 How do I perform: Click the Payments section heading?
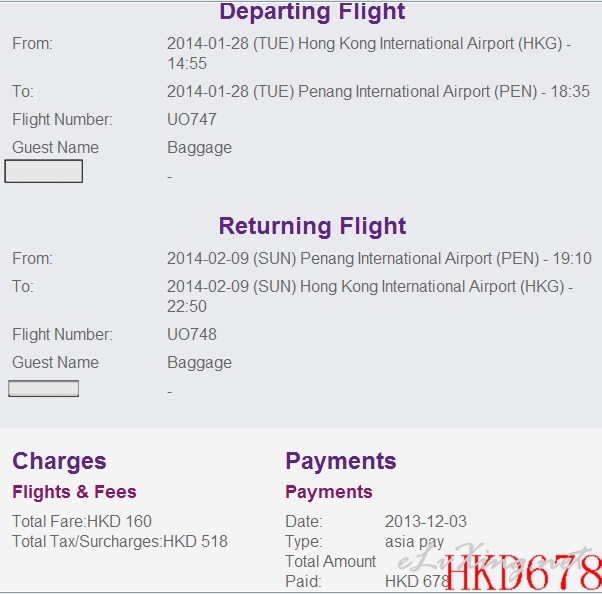pyautogui.click(x=341, y=461)
